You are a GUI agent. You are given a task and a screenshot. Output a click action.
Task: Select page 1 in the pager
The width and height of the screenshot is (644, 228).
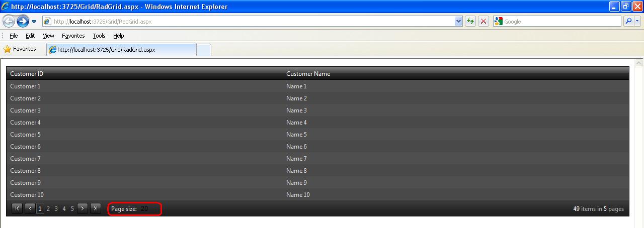pyautogui.click(x=40, y=209)
